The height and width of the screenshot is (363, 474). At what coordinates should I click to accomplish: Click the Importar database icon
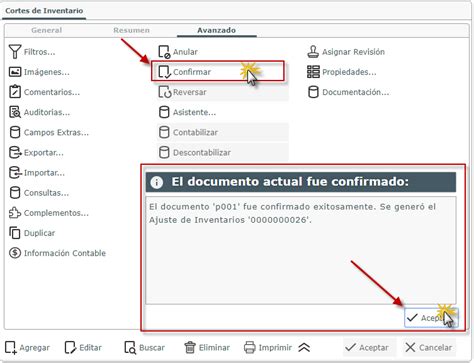pyautogui.click(x=15, y=173)
